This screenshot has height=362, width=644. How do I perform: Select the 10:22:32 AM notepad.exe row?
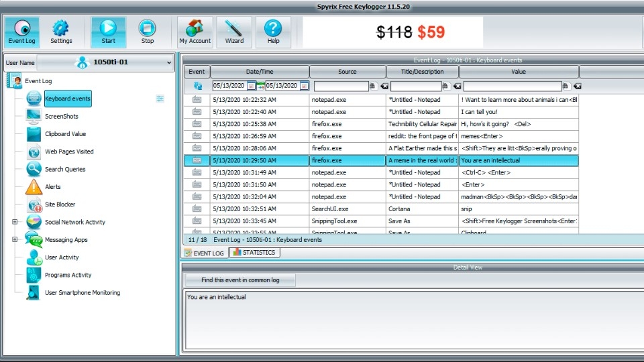tap(381, 100)
